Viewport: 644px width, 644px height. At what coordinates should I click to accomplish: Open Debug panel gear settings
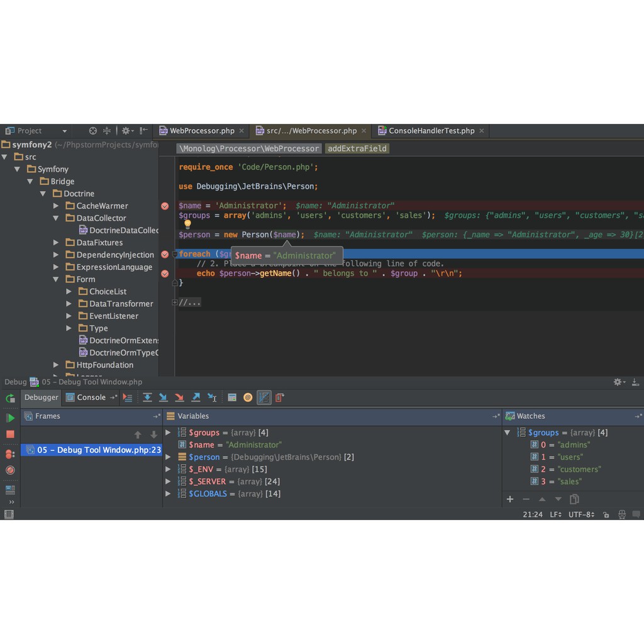pyautogui.click(x=619, y=382)
